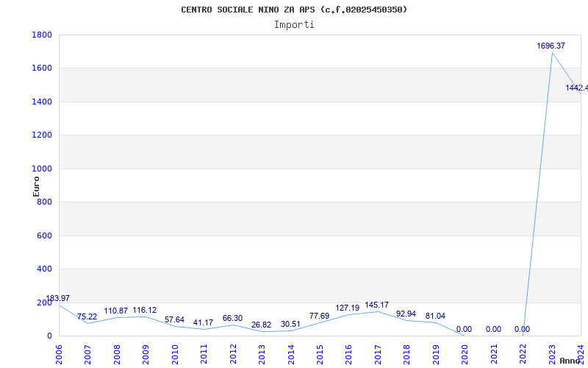Click the chart title CENTRO SOCIALE NINO ZA APS

294,10
